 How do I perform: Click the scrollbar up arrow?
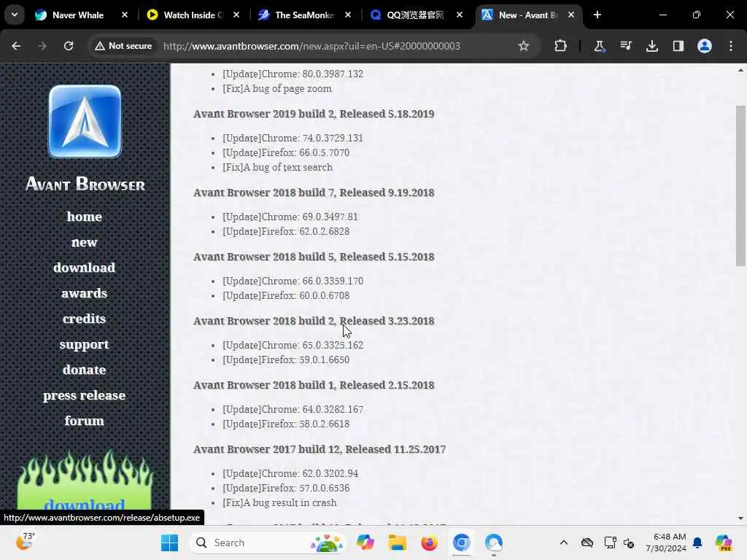pos(740,70)
